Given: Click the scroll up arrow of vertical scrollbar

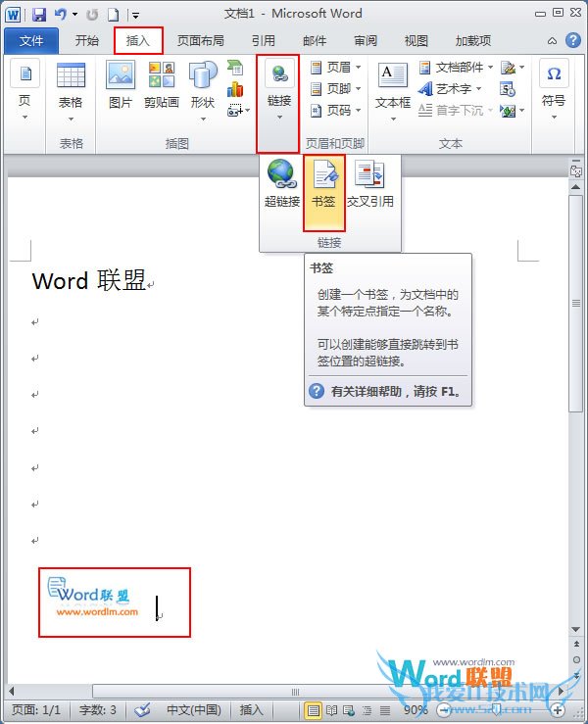Looking at the screenshot, I should coord(575,187).
